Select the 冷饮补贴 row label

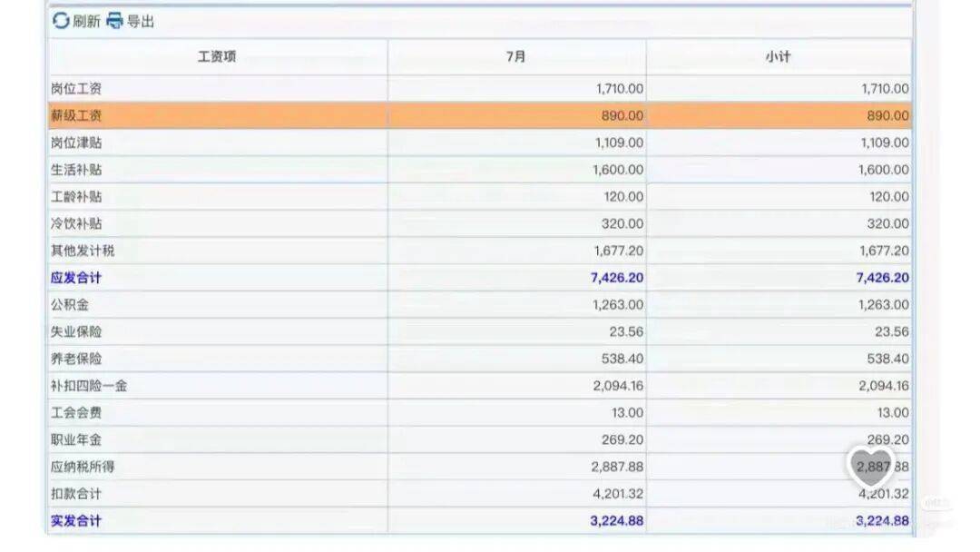point(76,223)
